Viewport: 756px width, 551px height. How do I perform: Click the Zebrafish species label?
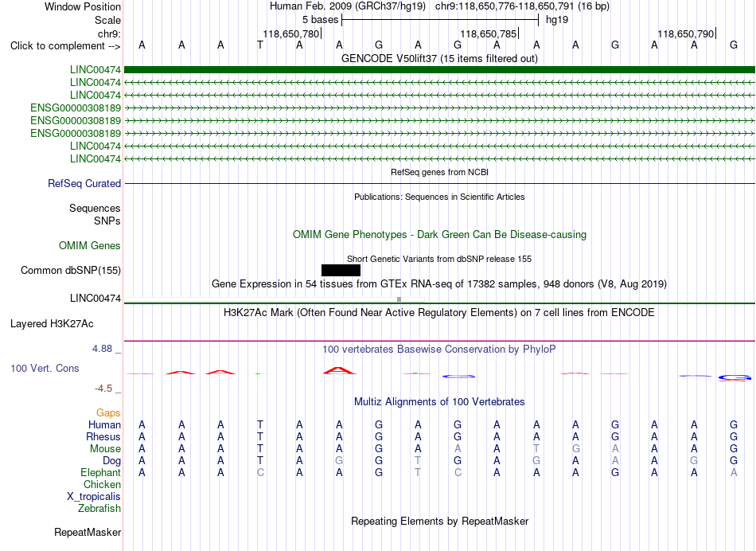tap(99, 508)
